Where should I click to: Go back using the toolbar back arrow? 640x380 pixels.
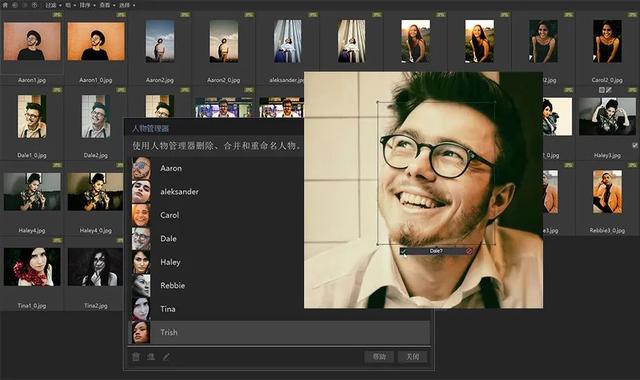pos(15,5)
